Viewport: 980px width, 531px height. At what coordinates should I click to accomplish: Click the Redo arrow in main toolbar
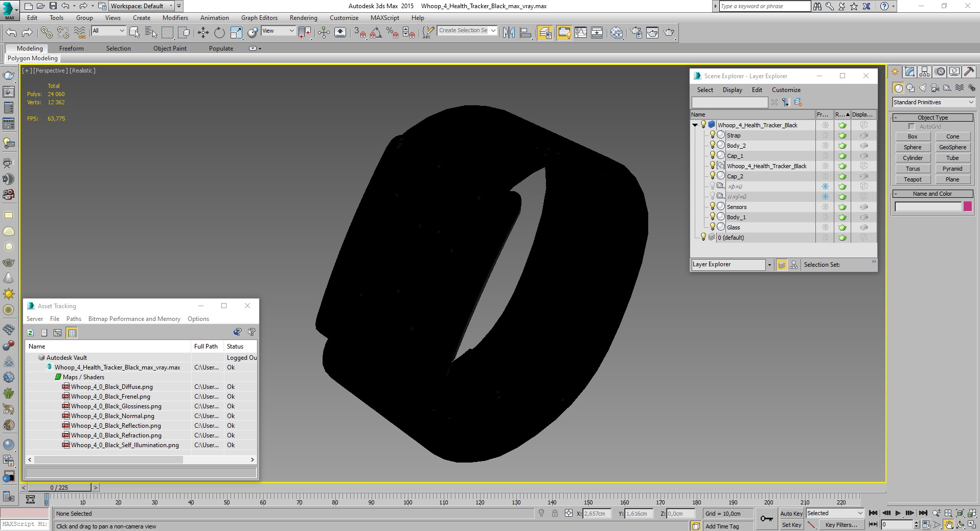[27, 33]
